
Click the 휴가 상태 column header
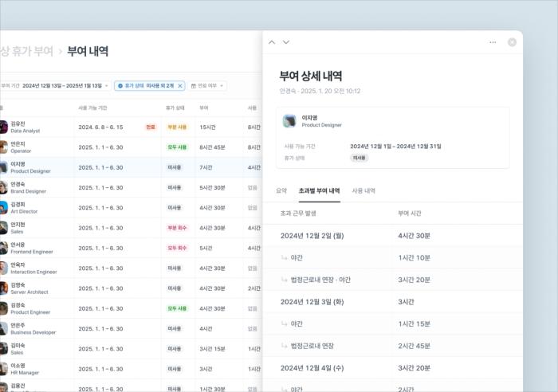coord(175,108)
